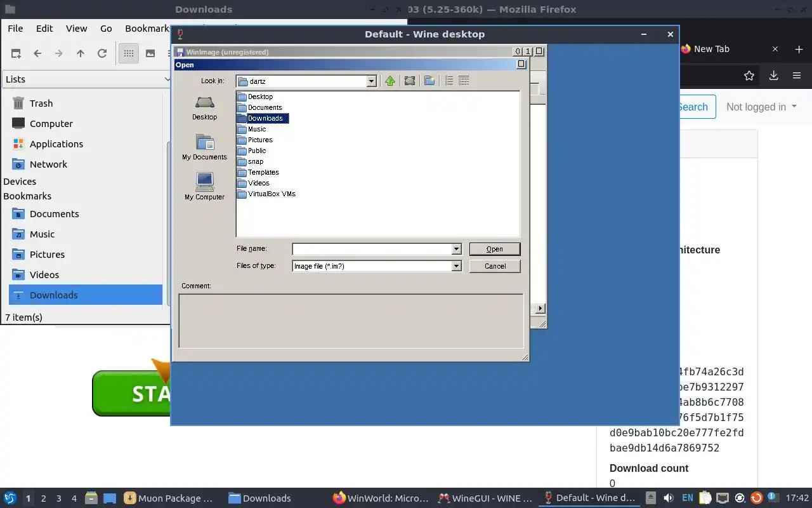Open Computer in file manager sidebar
Screen dimensions: 812x508
pos(51,124)
